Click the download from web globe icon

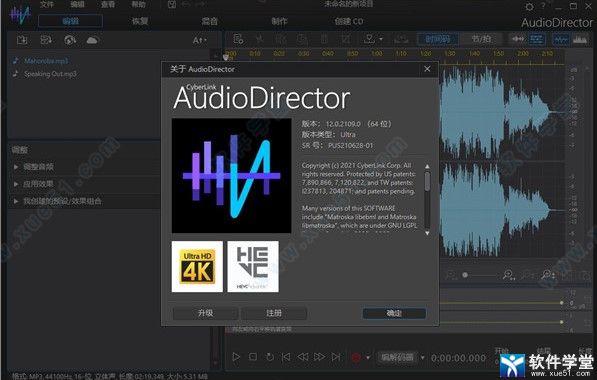(x=70, y=40)
